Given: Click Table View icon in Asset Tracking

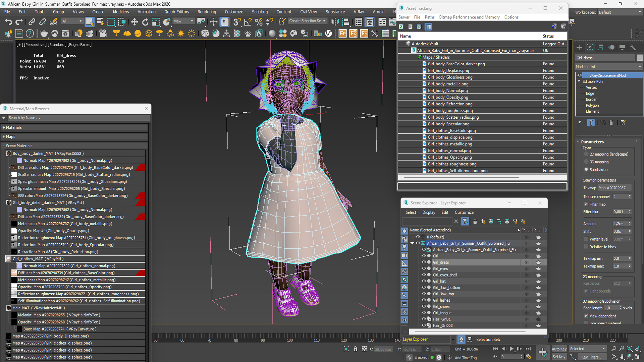Looking at the screenshot, I should click(x=429, y=27).
